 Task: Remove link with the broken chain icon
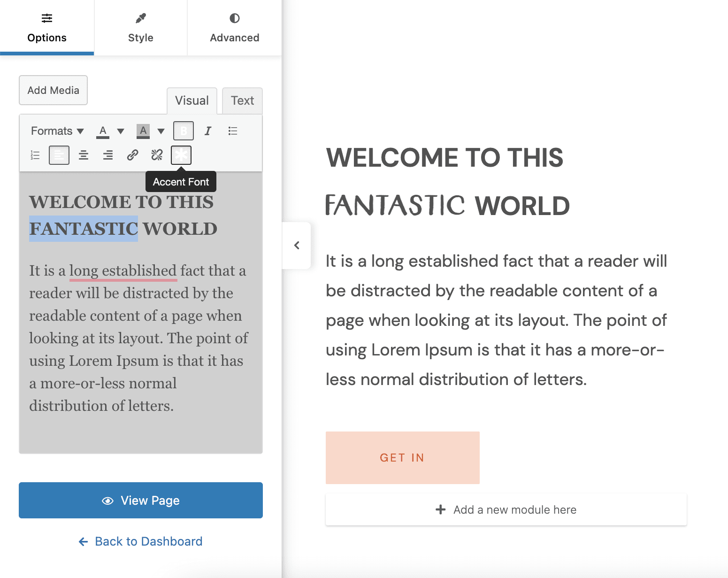click(x=157, y=155)
